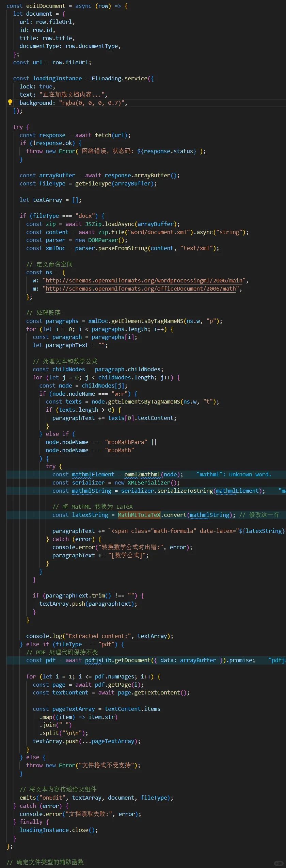
Task: Click the pdf.getPage(i) call
Action: 114,685
